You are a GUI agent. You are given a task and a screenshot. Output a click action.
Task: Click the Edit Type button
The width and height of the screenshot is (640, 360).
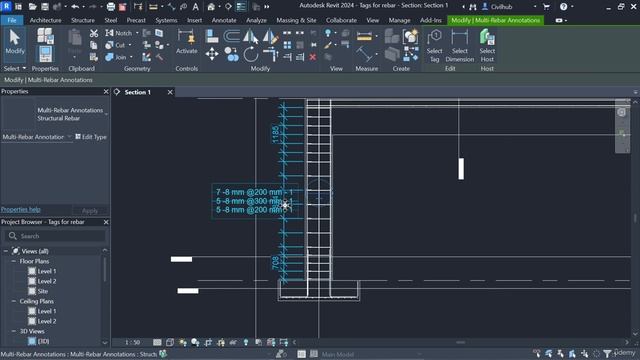point(91,137)
